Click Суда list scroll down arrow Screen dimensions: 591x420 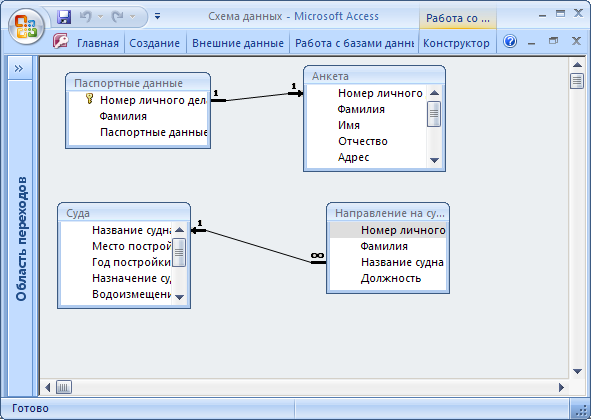tap(179, 297)
